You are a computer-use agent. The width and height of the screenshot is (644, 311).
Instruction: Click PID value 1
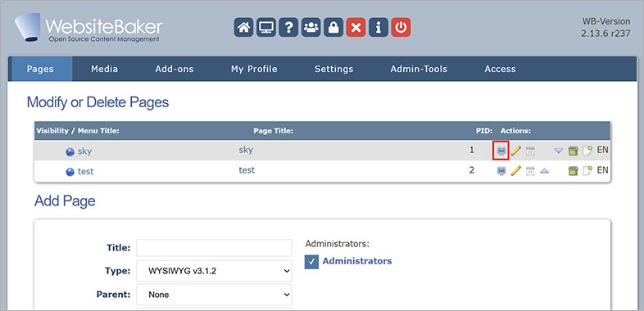coord(472,150)
